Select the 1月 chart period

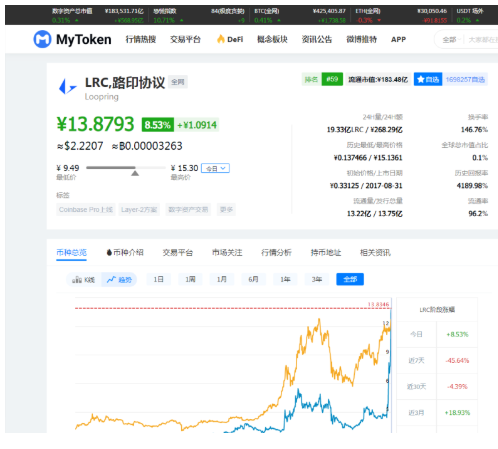tap(222, 279)
